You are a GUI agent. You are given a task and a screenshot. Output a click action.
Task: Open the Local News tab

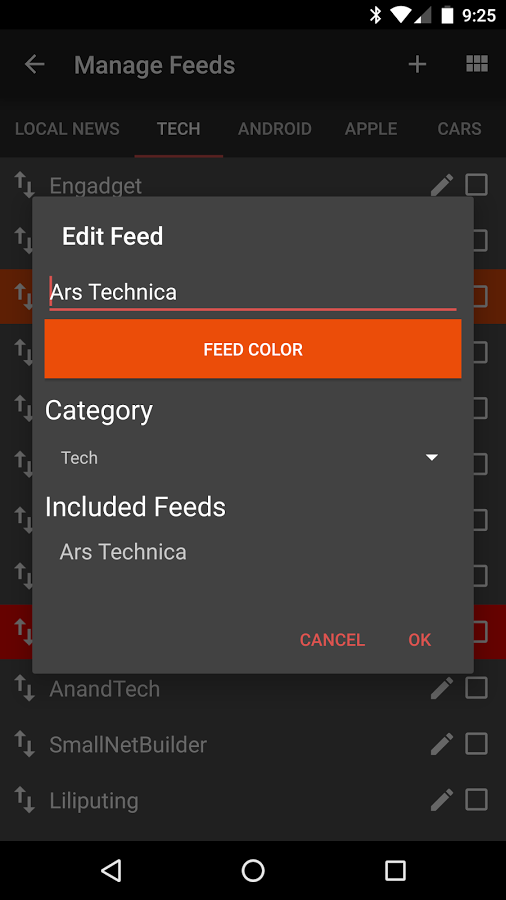click(x=67, y=129)
